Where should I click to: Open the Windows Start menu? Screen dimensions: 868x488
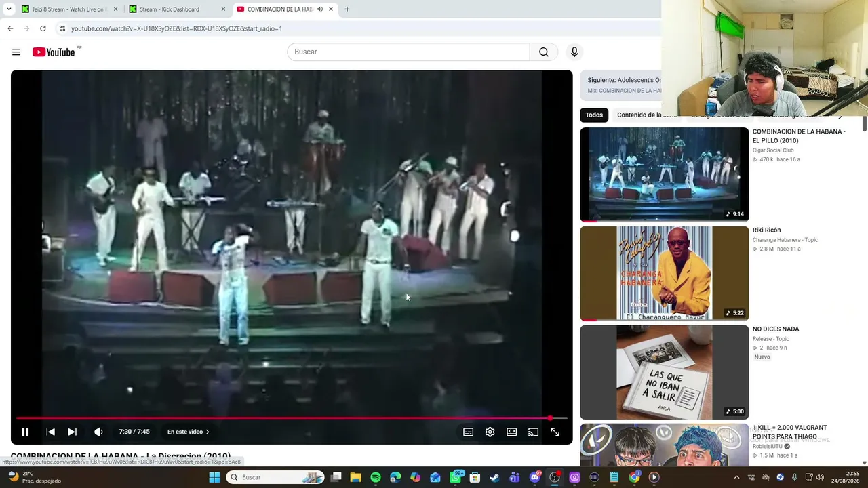click(x=214, y=477)
